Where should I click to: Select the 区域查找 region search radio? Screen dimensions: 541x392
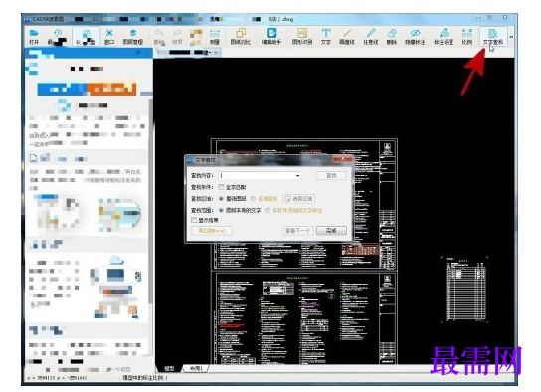tap(253, 199)
